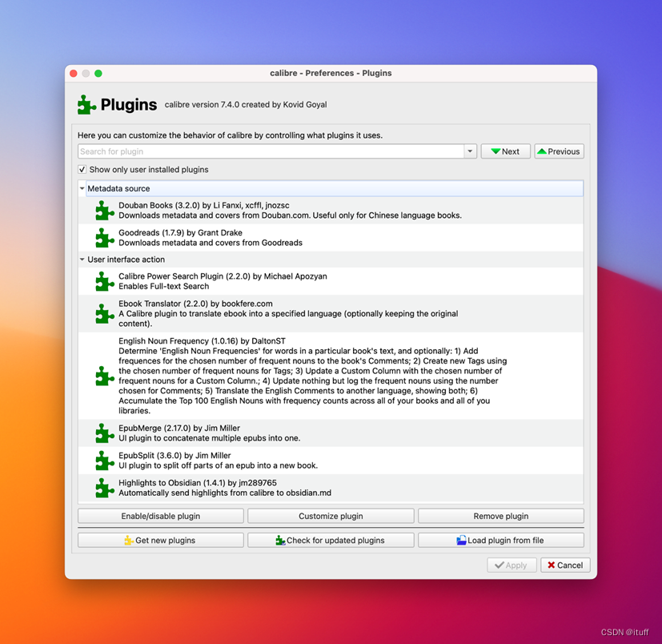
Task: Click Load plugin from file button
Action: click(501, 540)
